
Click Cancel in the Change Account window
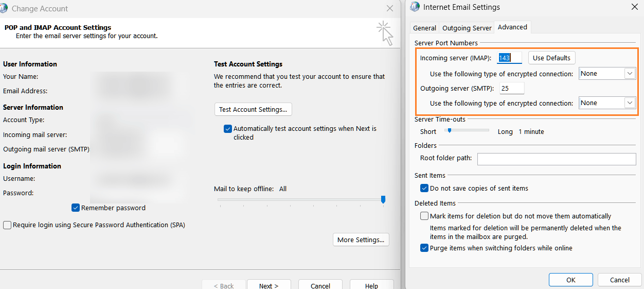pyautogui.click(x=320, y=285)
